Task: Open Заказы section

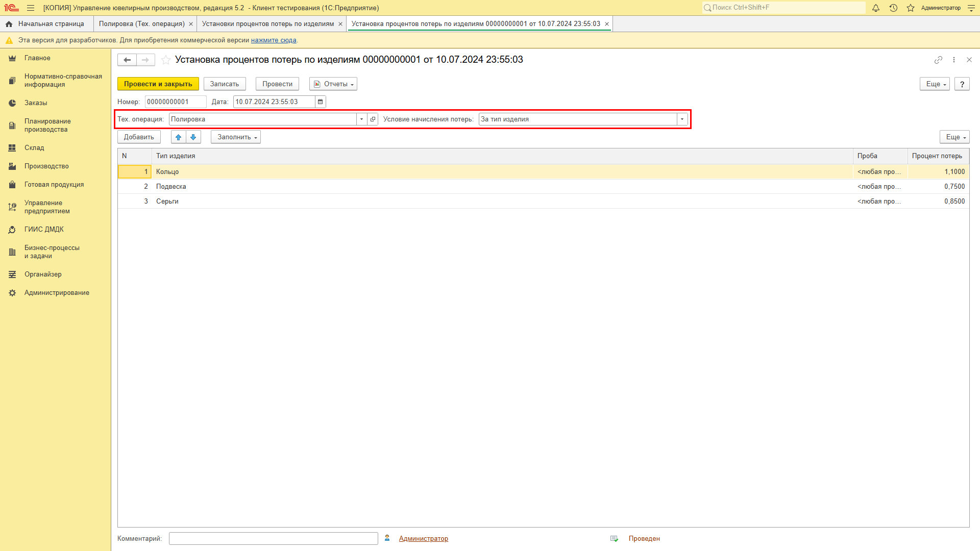Action: tap(36, 103)
